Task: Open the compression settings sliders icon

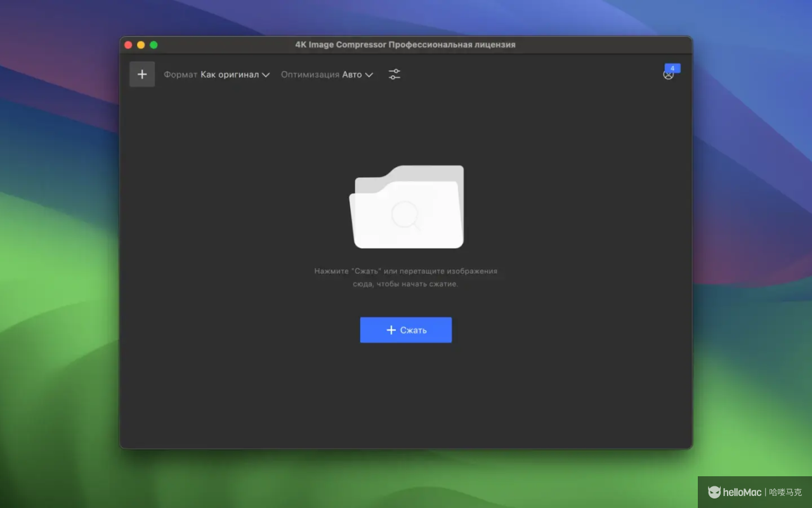Action: tap(395, 74)
